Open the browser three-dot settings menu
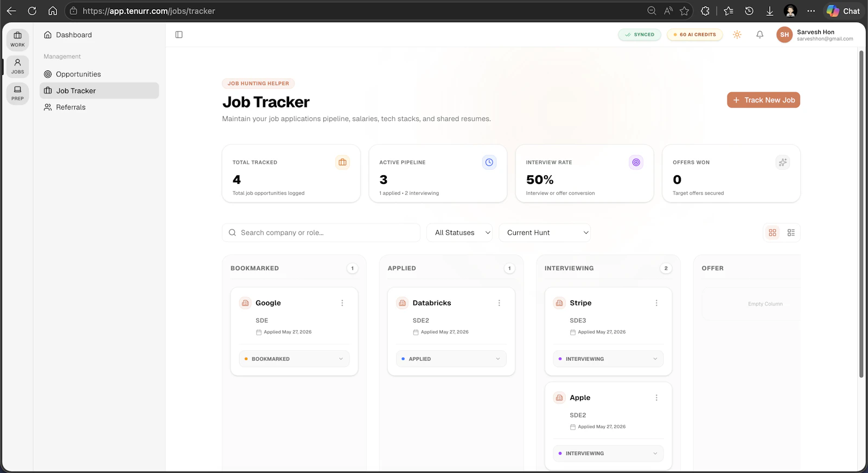Image resolution: width=868 pixels, height=473 pixels. click(x=811, y=11)
